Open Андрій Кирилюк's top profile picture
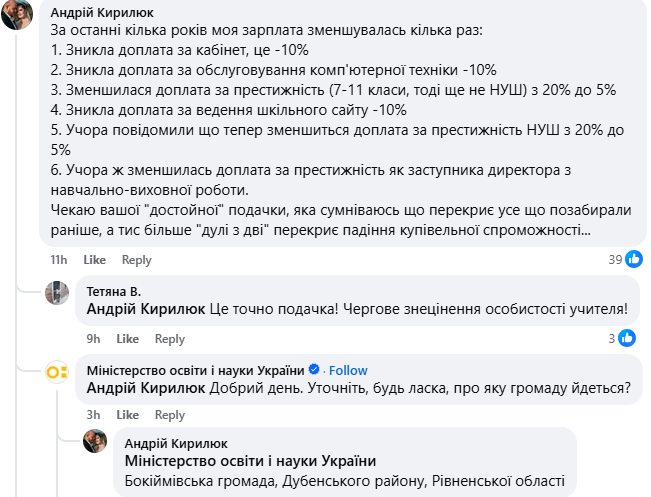Image resolution: width=651 pixels, height=497 pixels. tap(17, 15)
